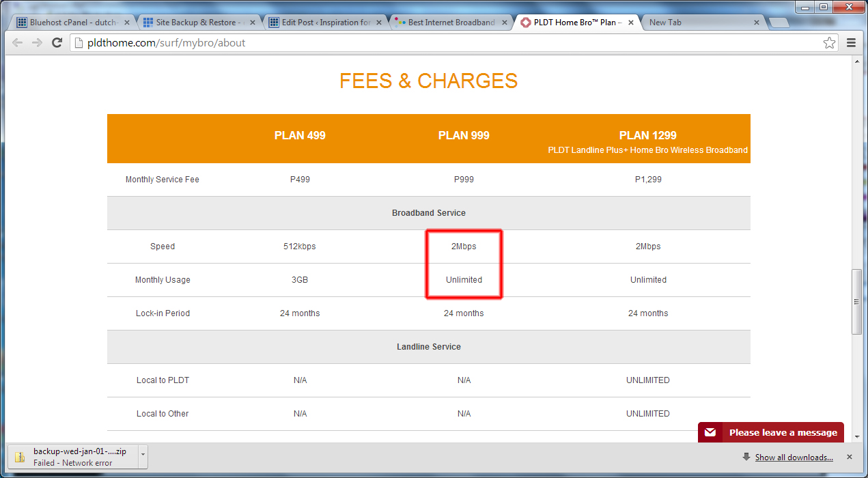Viewport: 868px width, 478px height.
Task: Click 24 months under PLAN 499
Action: (300, 313)
